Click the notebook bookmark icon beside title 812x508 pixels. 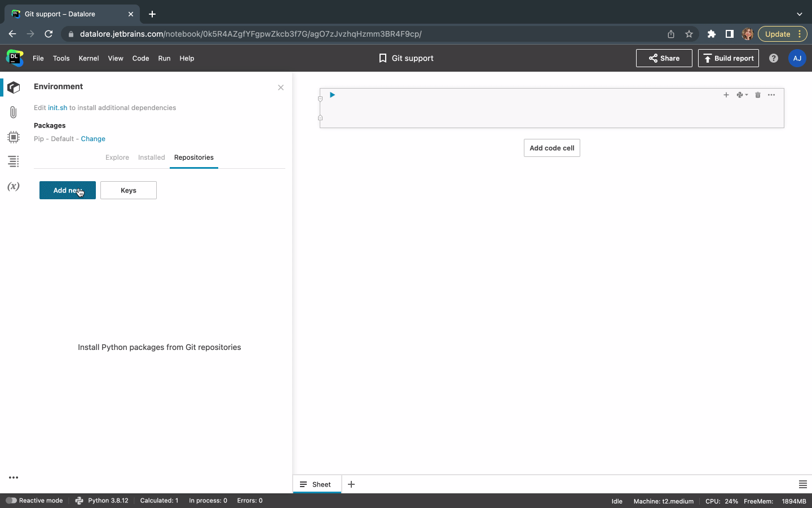[383, 58]
